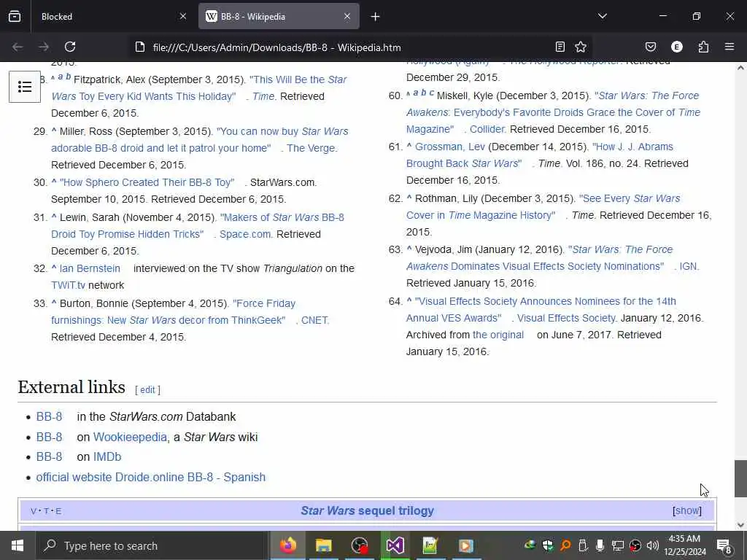The height and width of the screenshot is (560, 747).
Task: Open the E edit link in navbox
Action: click(x=58, y=511)
